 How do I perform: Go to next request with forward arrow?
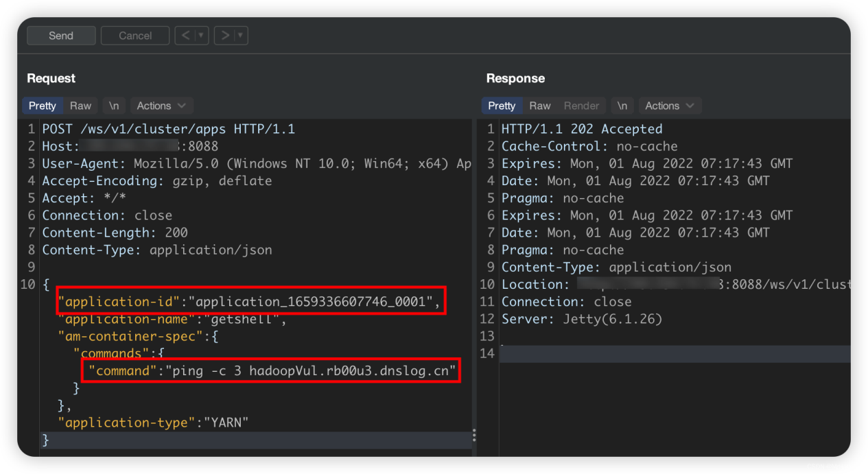click(224, 36)
